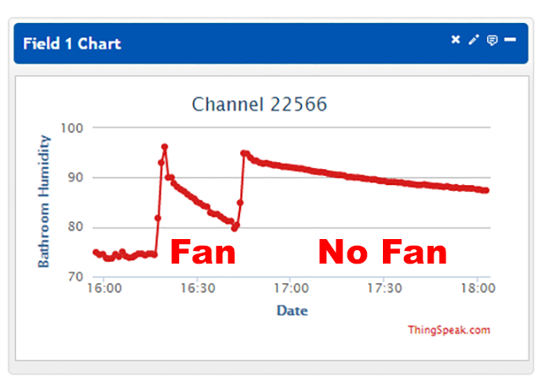Click the last data point after 18:00
Image resolution: width=541 pixels, height=392 pixels.
tap(486, 190)
